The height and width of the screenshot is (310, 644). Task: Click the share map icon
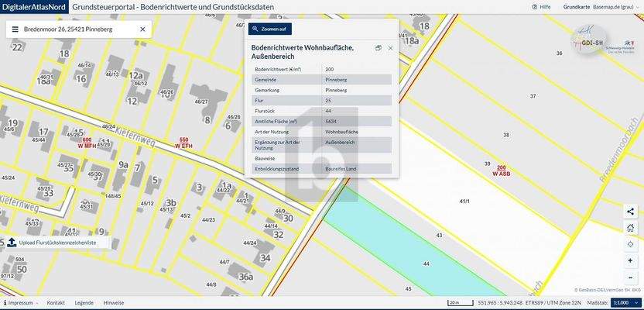(631, 211)
